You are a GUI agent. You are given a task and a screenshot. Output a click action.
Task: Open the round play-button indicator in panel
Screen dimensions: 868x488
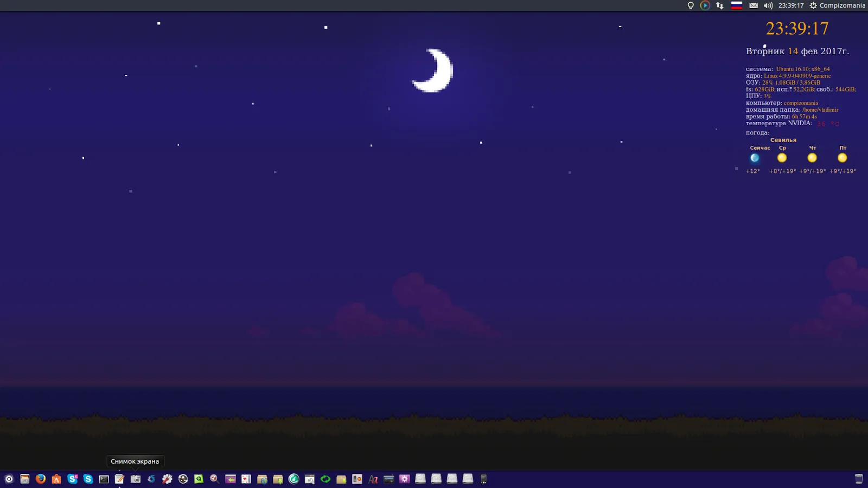point(705,5)
